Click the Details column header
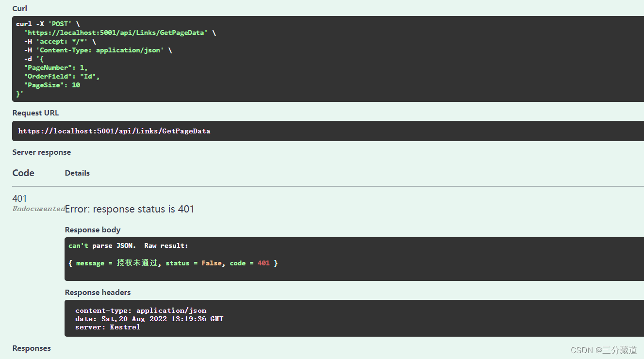 [77, 173]
